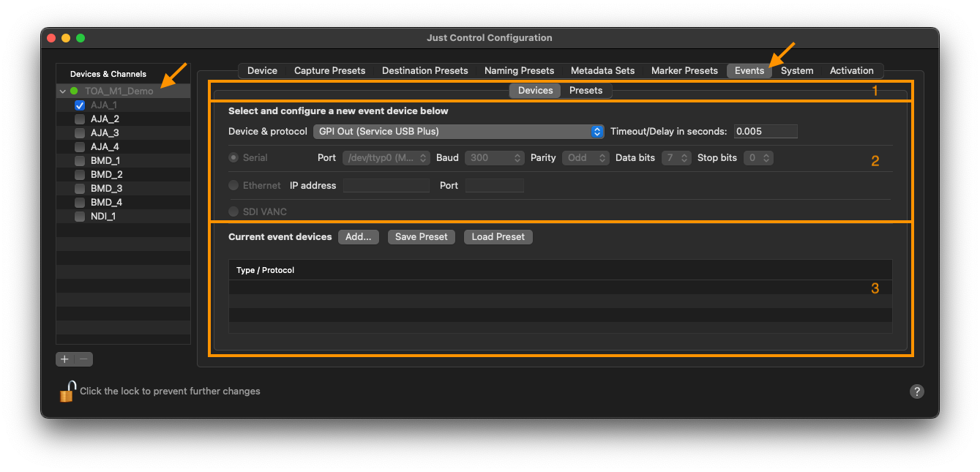
Task: Open the Data bits dropdown
Action: [676, 158]
